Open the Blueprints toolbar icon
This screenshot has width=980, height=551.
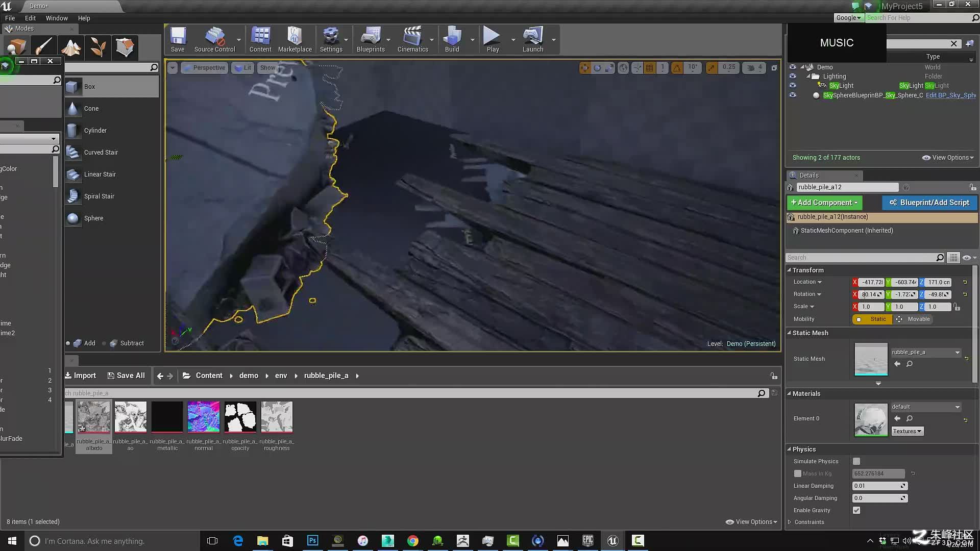point(371,39)
